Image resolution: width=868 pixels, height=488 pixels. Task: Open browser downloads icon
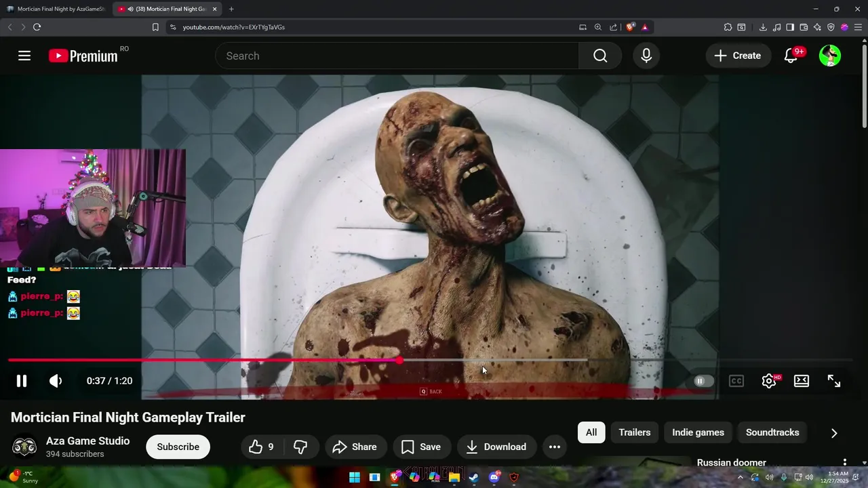[x=763, y=27]
